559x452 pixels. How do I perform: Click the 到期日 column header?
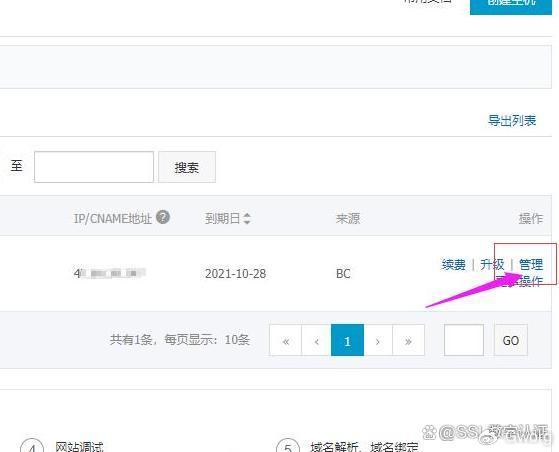(222, 218)
